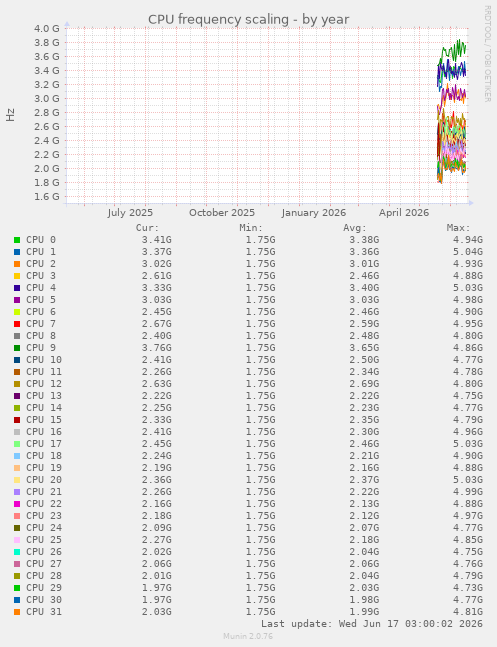Click the 'CPU 25' legend label
This screenshot has height=647, width=497.
point(44,539)
